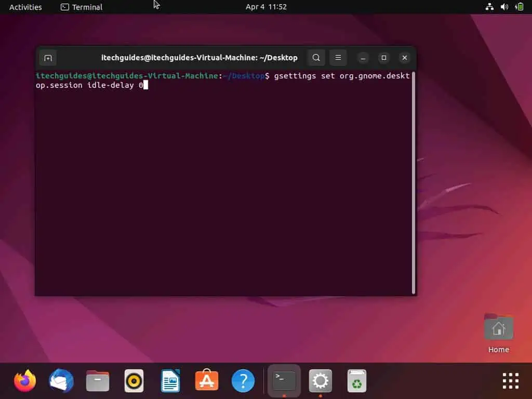Launch Rhythmbox music player
This screenshot has height=399, width=532.
(134, 380)
